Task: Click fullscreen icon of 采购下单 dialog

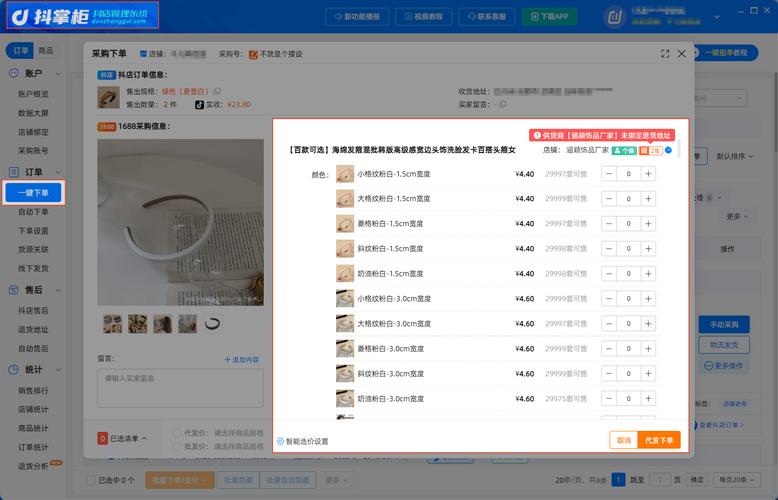Action: (665, 54)
